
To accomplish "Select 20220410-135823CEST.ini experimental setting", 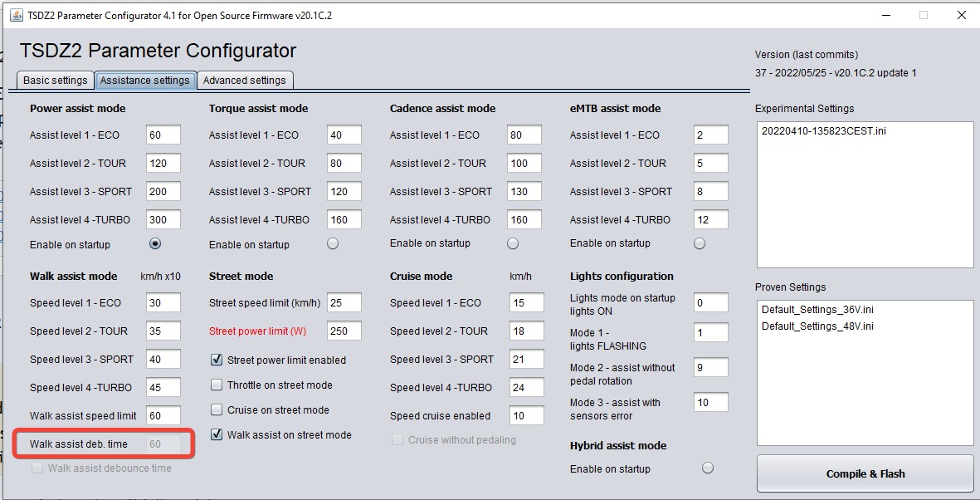I will click(823, 131).
